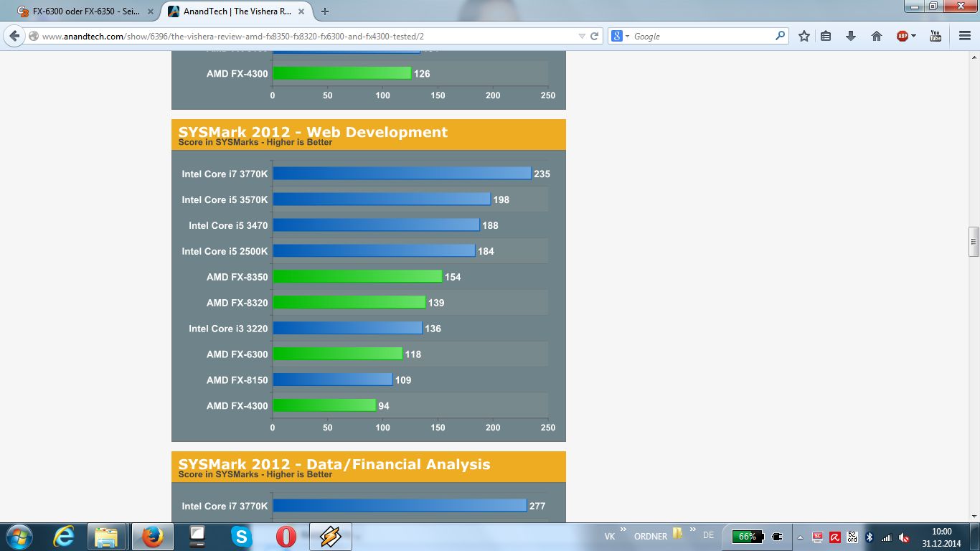Click the Intel Core i5 3570K label
The width and height of the screenshot is (980, 551).
point(225,199)
